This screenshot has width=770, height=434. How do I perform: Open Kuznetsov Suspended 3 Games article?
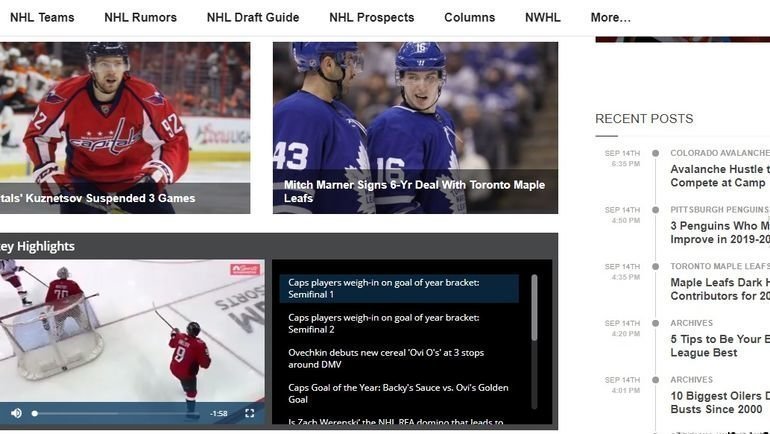(x=125, y=128)
